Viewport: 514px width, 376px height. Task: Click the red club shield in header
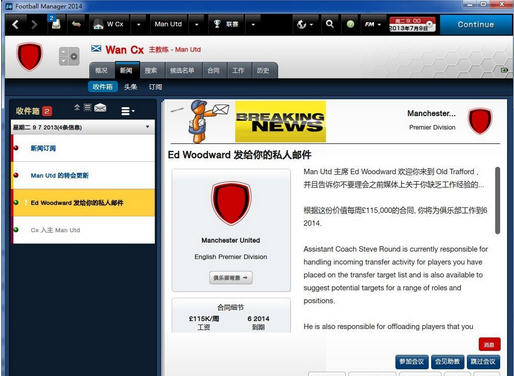point(29,56)
